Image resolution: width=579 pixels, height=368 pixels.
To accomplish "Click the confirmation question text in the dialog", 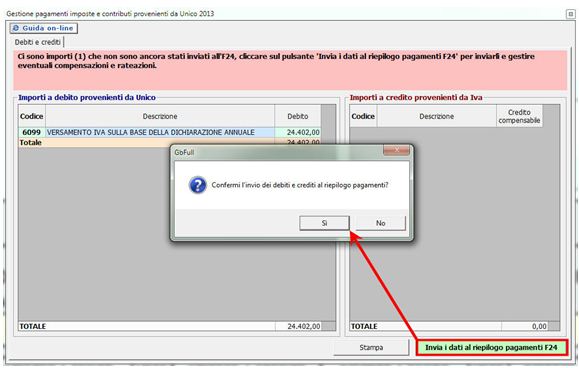I will pyautogui.click(x=300, y=185).
